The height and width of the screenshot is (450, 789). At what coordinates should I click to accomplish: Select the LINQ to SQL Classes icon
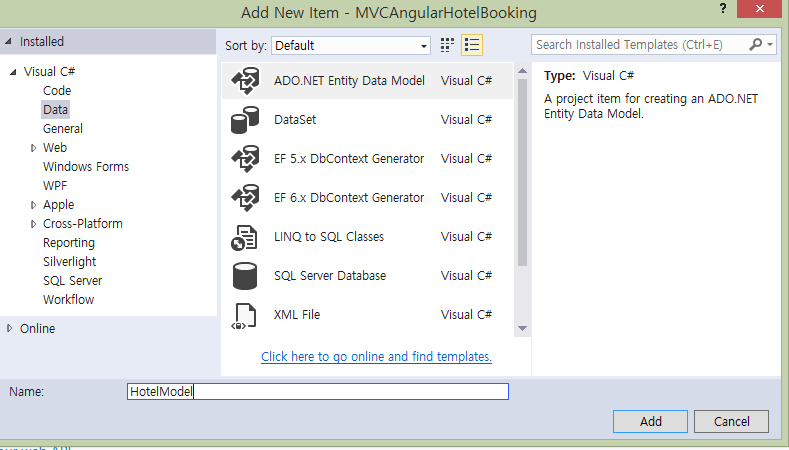coord(245,237)
